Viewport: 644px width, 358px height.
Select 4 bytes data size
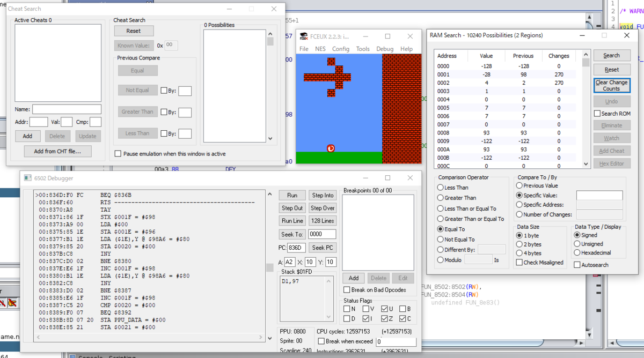coord(519,253)
